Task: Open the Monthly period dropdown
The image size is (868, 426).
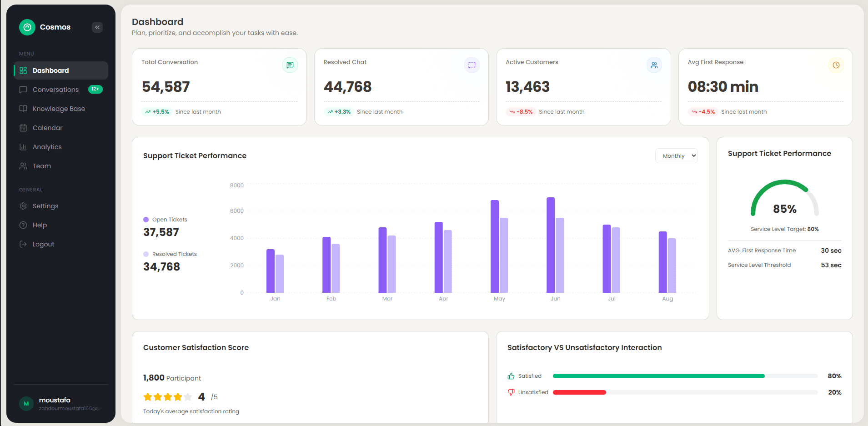Action: point(677,156)
